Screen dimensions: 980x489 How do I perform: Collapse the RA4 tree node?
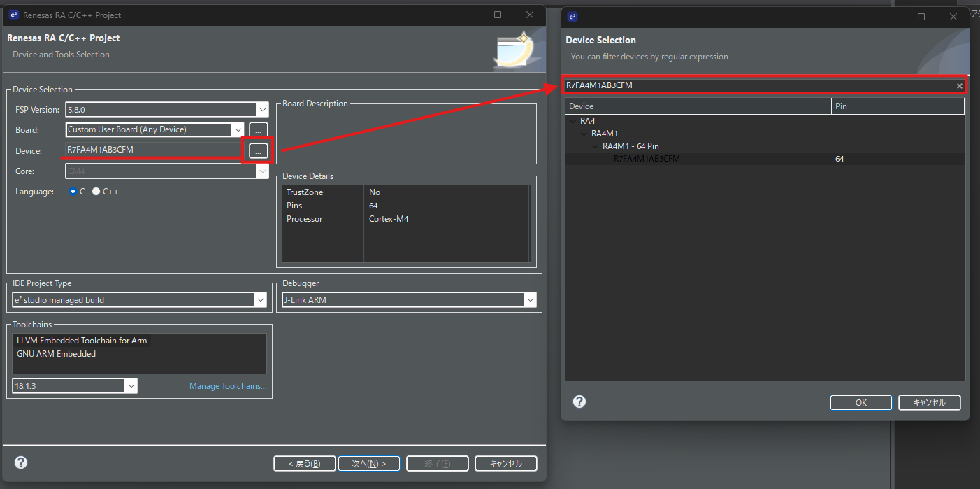pyautogui.click(x=573, y=121)
